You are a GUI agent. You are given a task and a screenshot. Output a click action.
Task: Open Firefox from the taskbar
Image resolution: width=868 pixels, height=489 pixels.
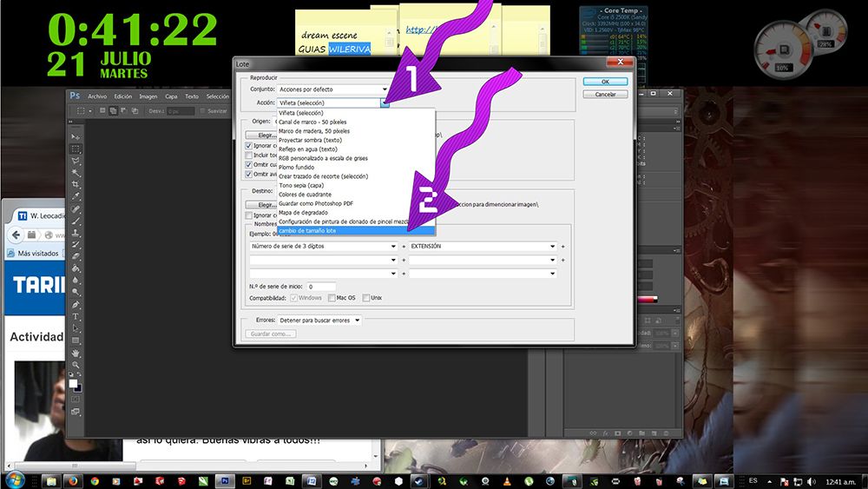tap(73, 481)
